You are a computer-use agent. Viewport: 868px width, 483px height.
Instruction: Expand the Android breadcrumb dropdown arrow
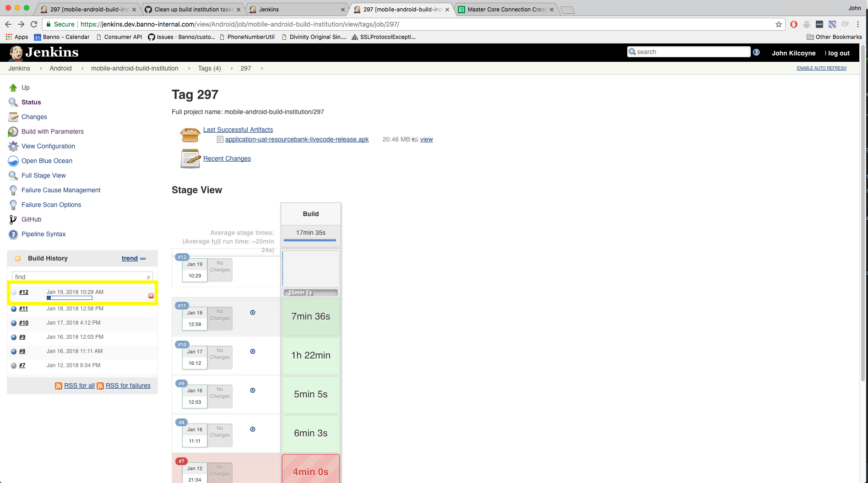(82, 69)
